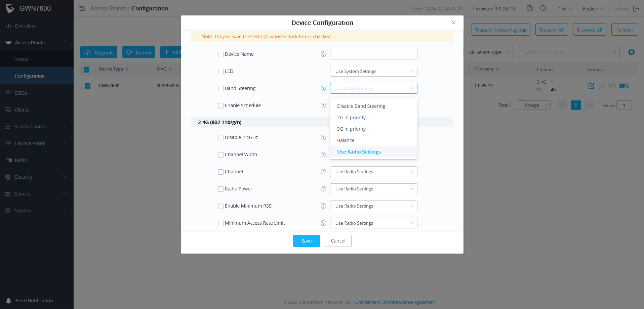Image resolution: width=644 pixels, height=309 pixels.
Task: Enable the Disable 2.4GHz checkbox
Action: (x=221, y=138)
